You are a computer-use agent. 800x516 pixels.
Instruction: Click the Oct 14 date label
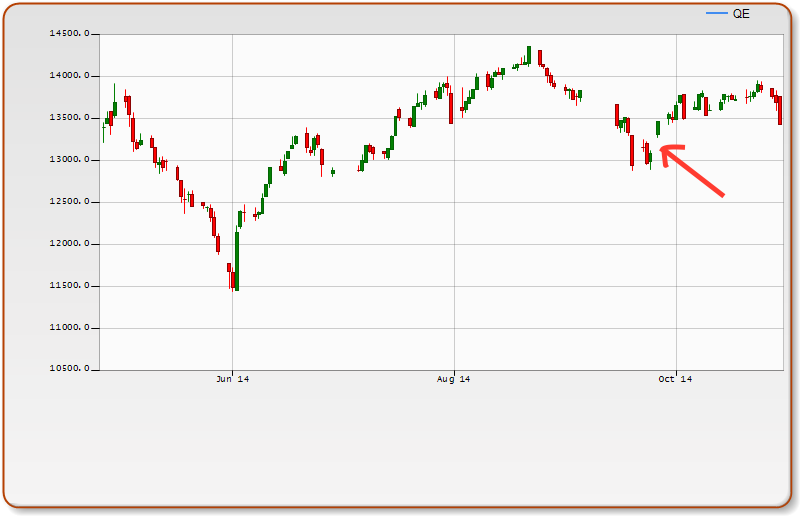click(x=675, y=379)
